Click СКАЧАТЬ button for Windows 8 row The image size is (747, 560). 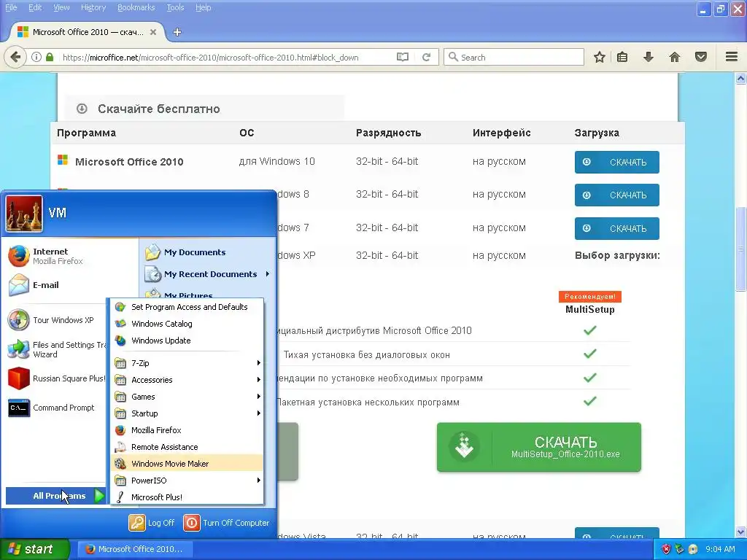click(x=617, y=195)
